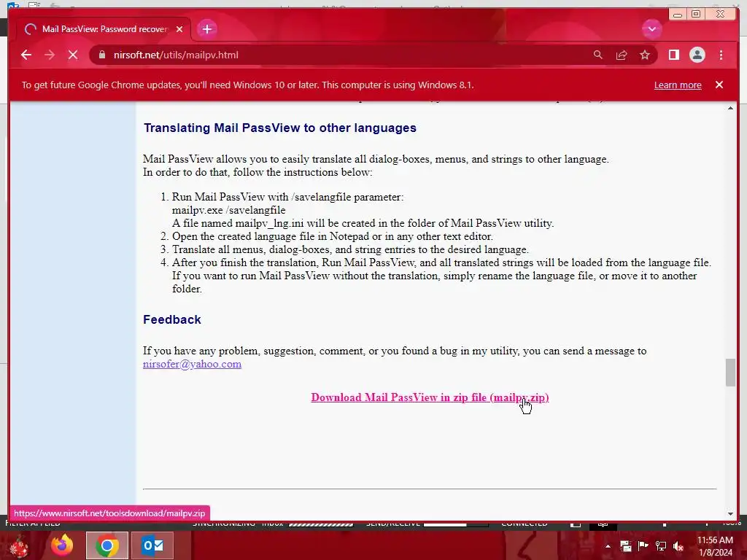This screenshot has height=560, width=747.
Task: Switch to Chrome in the taskbar
Action: tap(107, 545)
